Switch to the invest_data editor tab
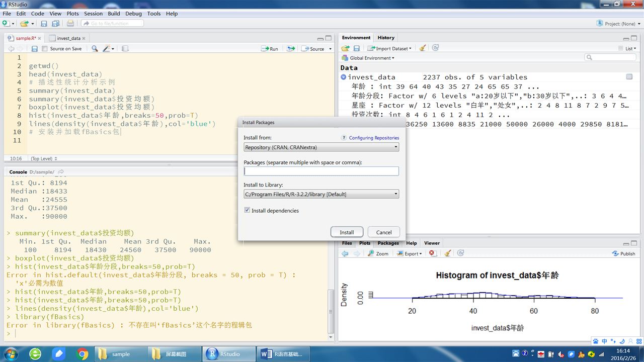644x362 pixels. tap(68, 38)
